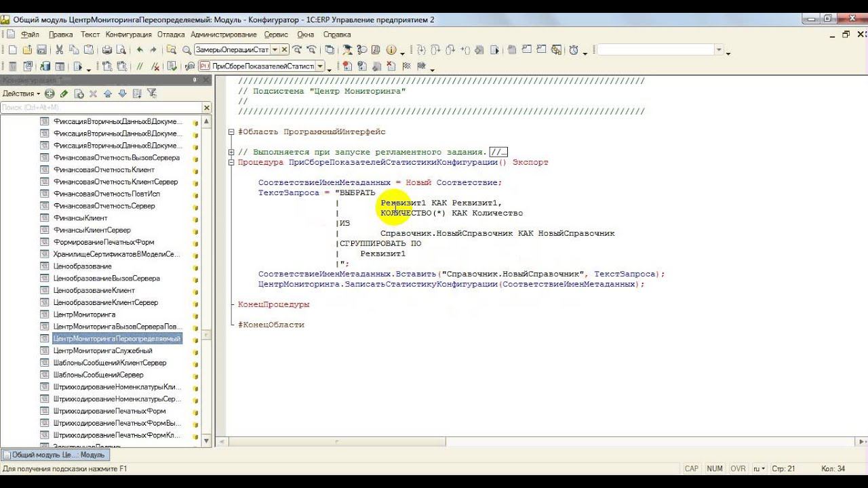Expand the ЗамерыОперацииСтат search dropdown
The height and width of the screenshot is (488, 868).
275,50
